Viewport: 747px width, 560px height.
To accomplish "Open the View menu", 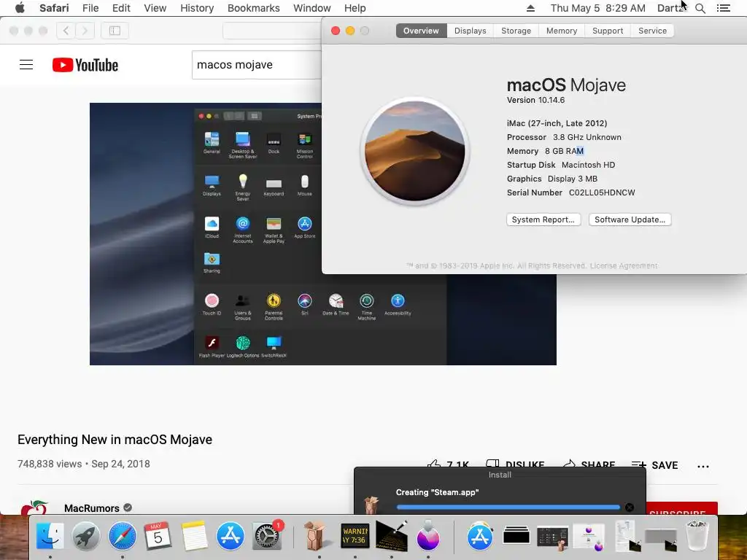I will coord(155,8).
